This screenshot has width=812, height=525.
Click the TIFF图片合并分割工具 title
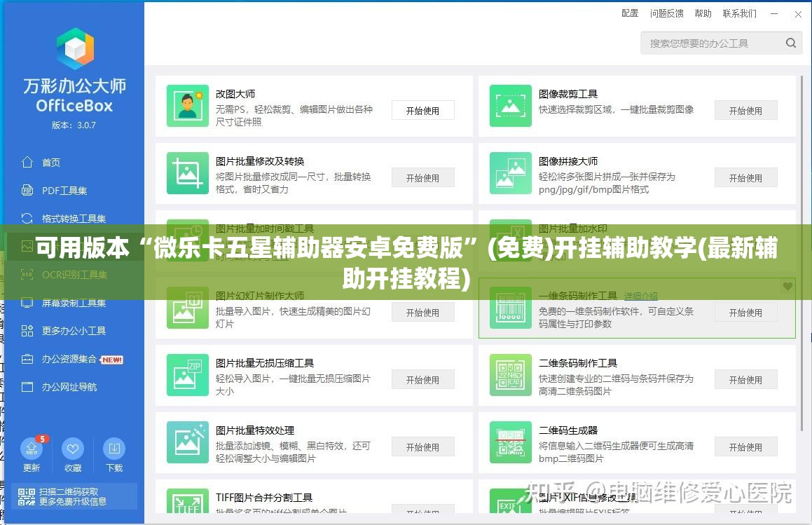click(x=264, y=498)
